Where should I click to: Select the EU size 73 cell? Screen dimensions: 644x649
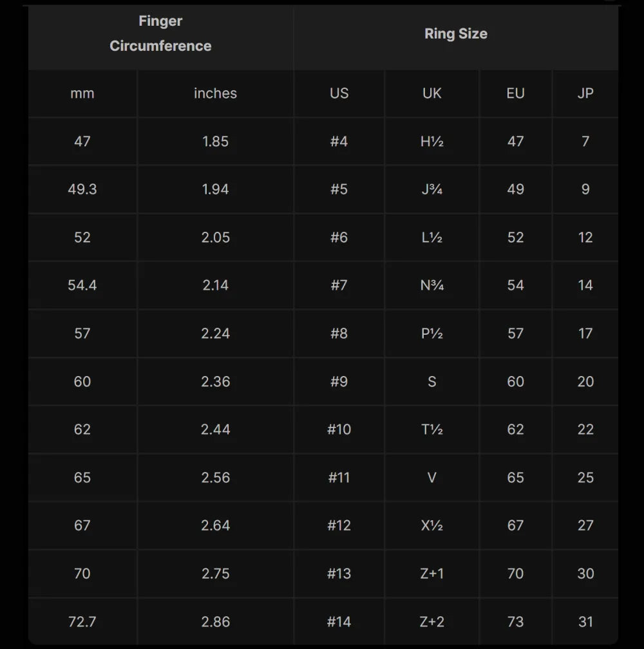[515, 622]
